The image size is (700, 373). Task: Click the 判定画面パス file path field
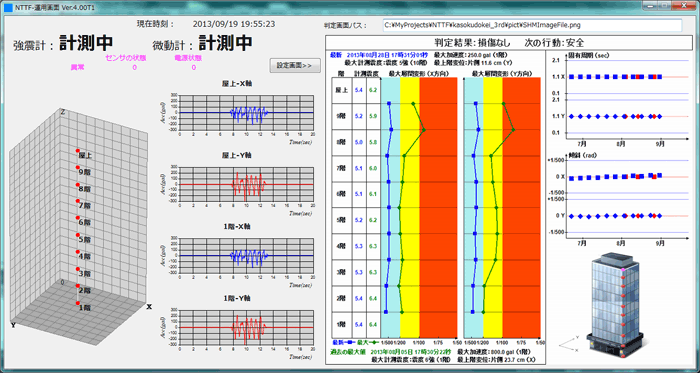tap(532, 25)
